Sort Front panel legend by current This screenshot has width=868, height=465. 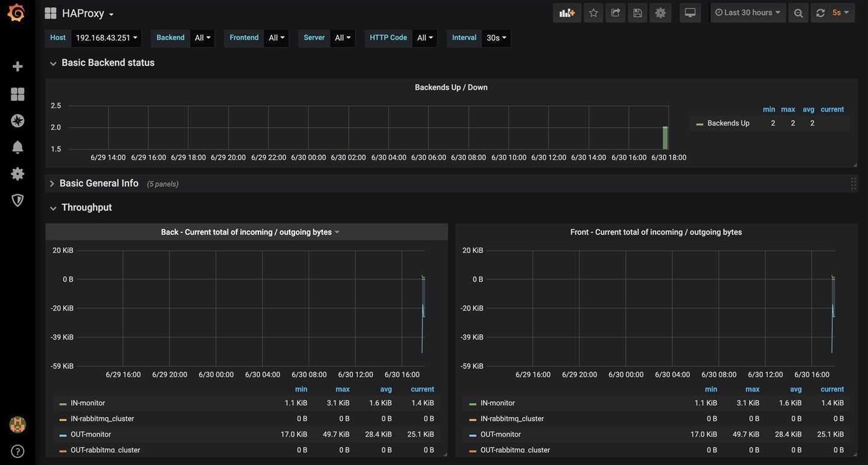(x=832, y=390)
